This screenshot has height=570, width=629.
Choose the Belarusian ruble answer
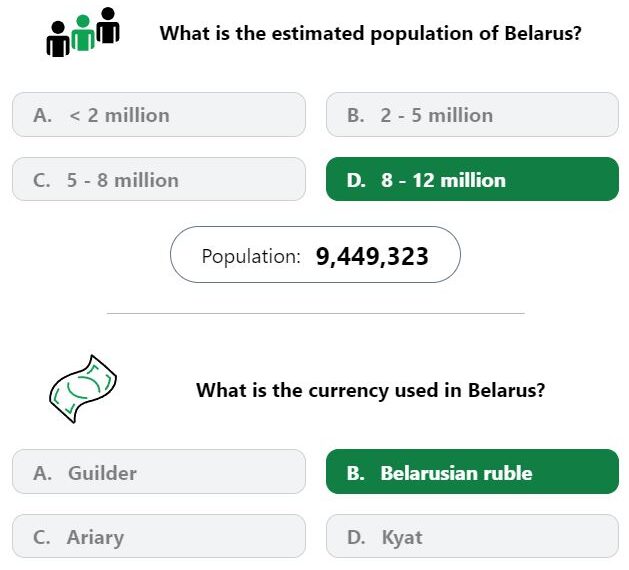[x=472, y=472]
